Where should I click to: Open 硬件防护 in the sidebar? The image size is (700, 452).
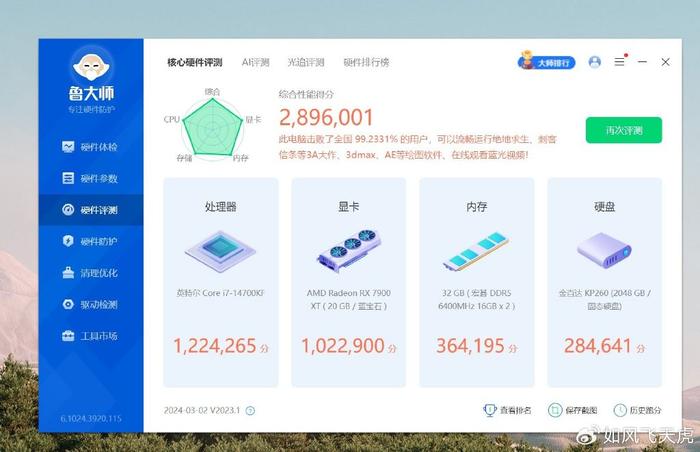pyautogui.click(x=90, y=241)
